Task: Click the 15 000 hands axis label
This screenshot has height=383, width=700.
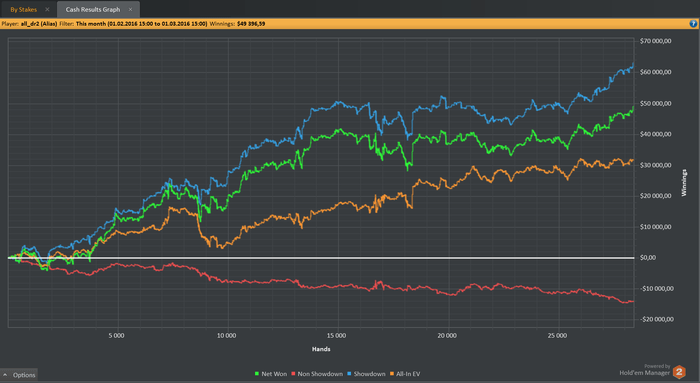Action: pyautogui.click(x=336, y=336)
